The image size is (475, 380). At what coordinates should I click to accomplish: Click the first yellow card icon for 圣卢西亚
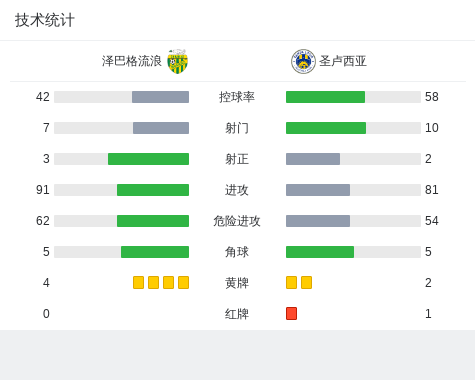tap(291, 283)
